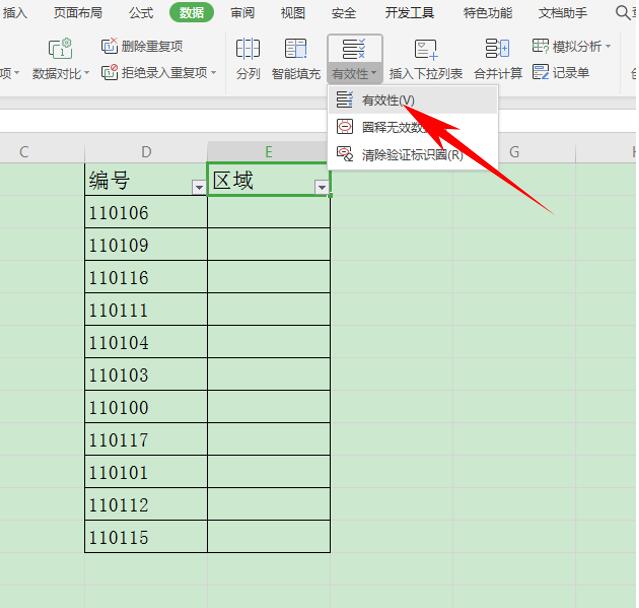
Task: Open 有效性(V) from the dropdown menu
Action: coord(413,100)
